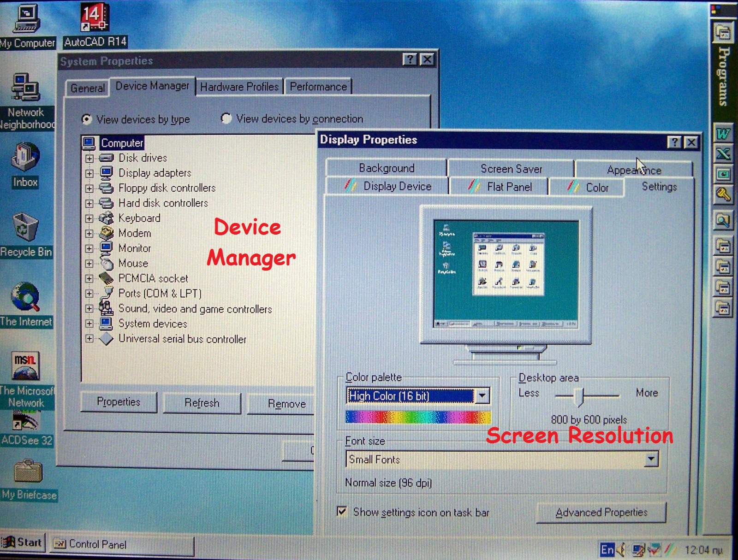Expand the Mouse node

pos(89,264)
